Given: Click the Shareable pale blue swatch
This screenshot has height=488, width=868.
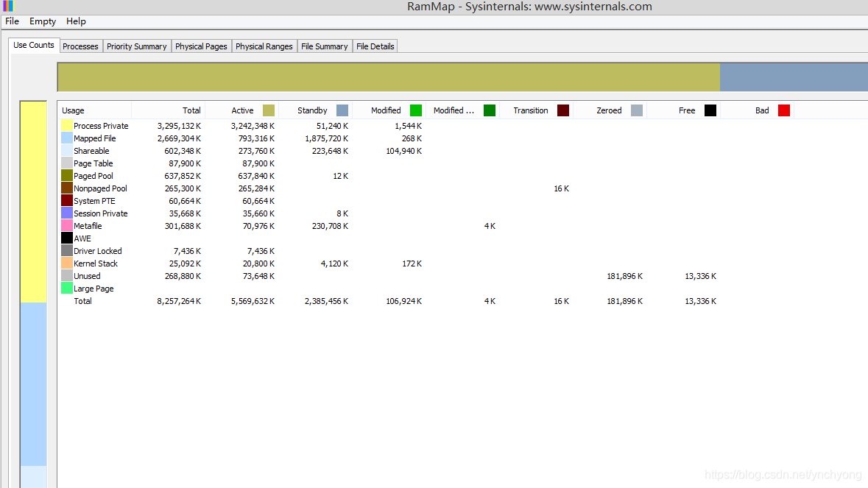Looking at the screenshot, I should [x=67, y=150].
